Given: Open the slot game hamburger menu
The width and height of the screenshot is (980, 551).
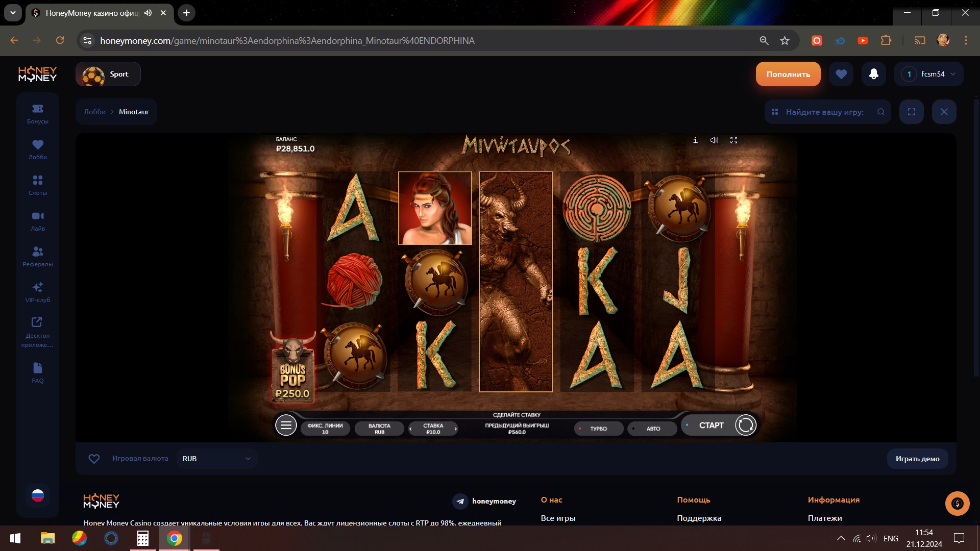Looking at the screenshot, I should coord(286,425).
